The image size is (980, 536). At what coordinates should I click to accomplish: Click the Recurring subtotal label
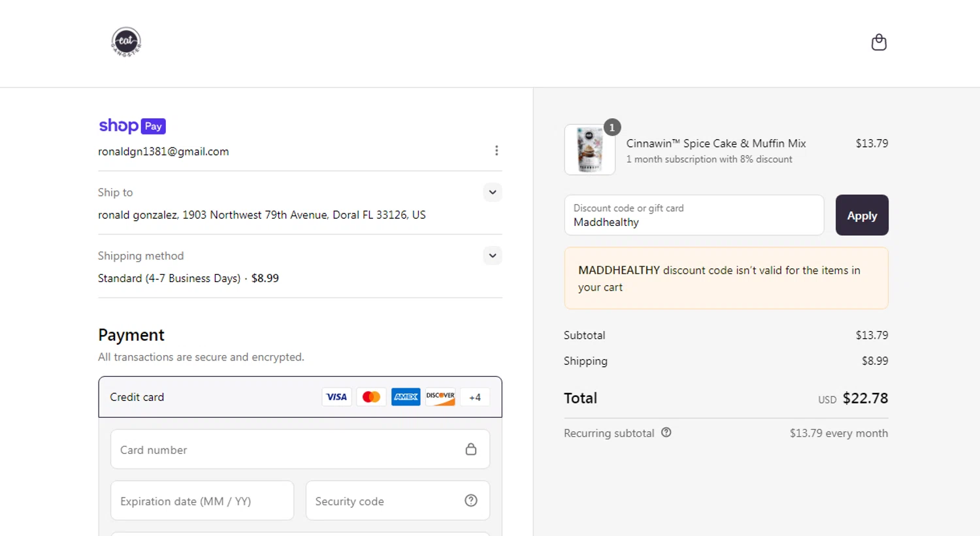tap(609, 433)
